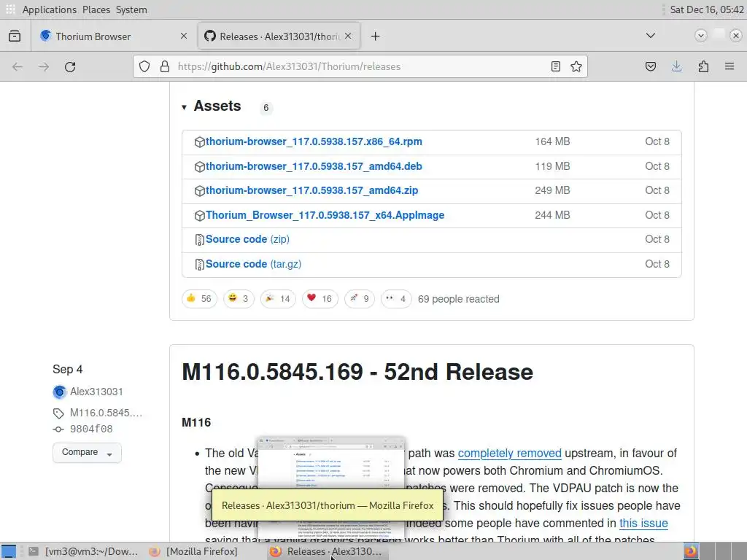Open [Mozilla Firefox] taskbar entry
Viewport: 747px width, 560px height.
[193, 551]
